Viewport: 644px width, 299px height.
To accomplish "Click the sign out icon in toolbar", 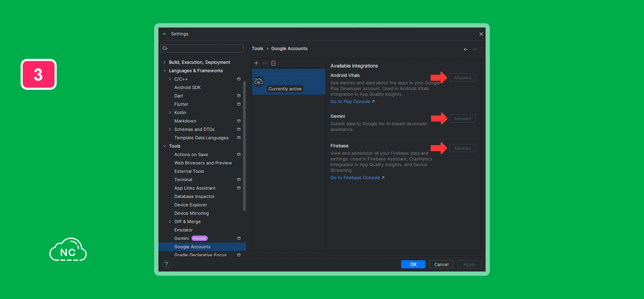I will point(273,63).
